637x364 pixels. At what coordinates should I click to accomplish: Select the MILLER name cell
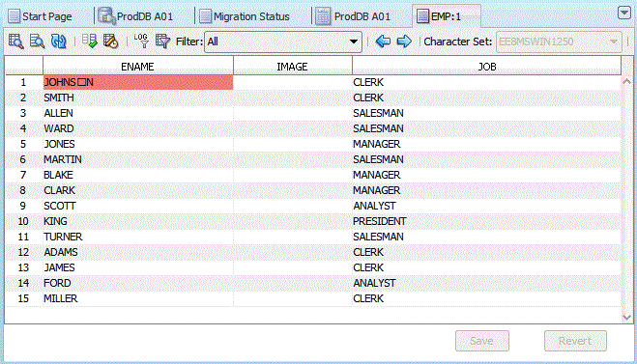pos(138,298)
